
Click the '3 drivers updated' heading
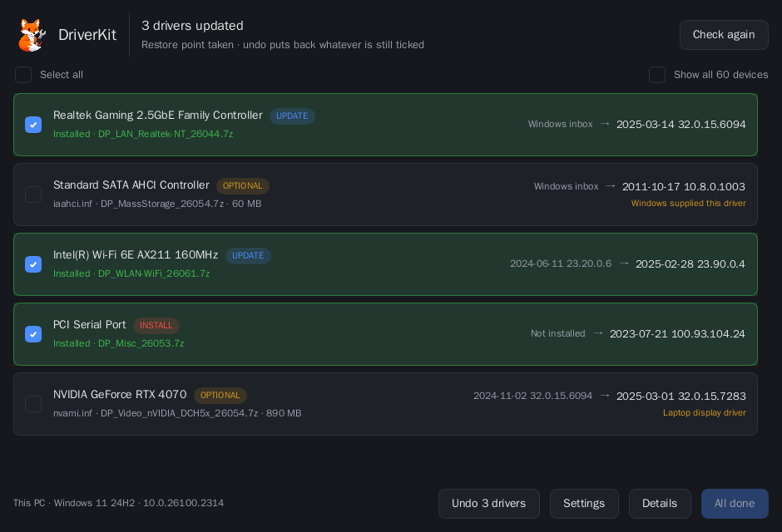pyautogui.click(x=192, y=26)
